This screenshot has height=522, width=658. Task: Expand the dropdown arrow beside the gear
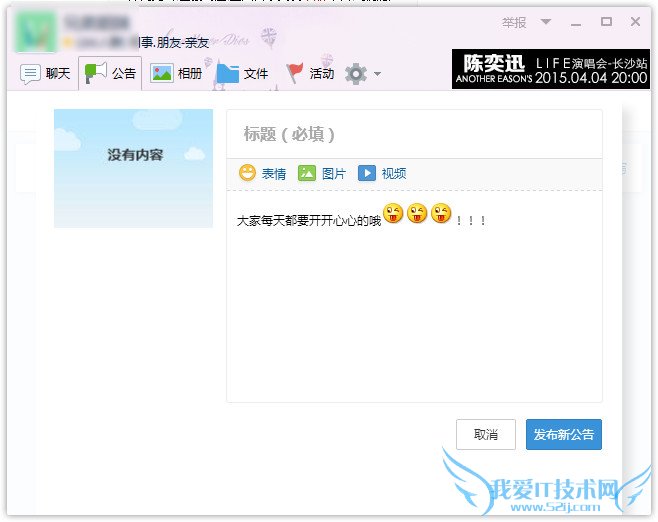point(378,74)
